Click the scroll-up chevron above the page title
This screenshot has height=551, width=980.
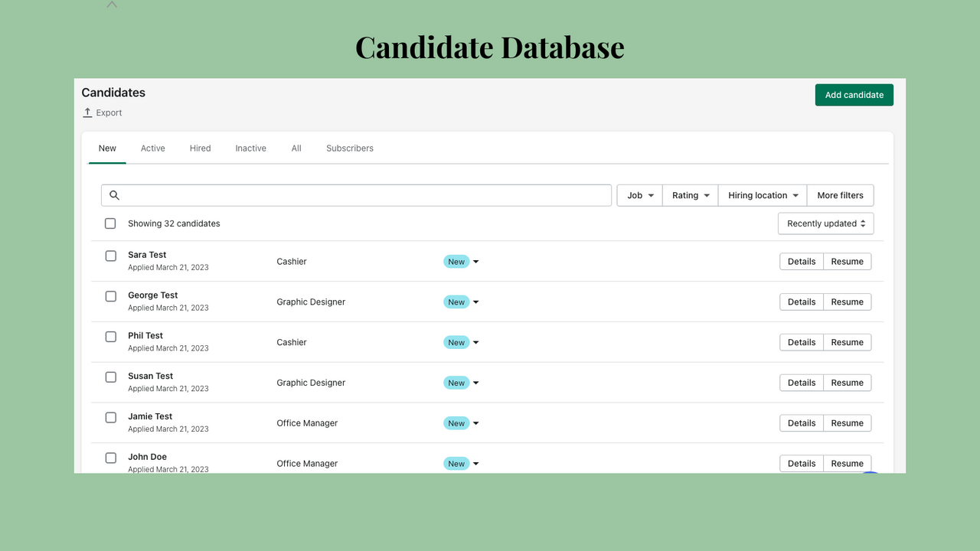[112, 5]
